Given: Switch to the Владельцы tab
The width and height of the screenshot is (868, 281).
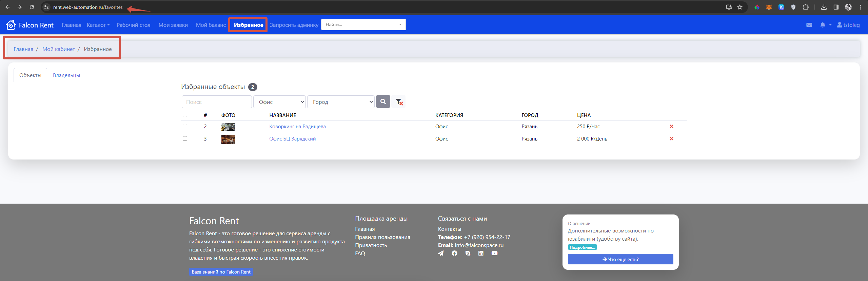Looking at the screenshot, I should (x=66, y=75).
